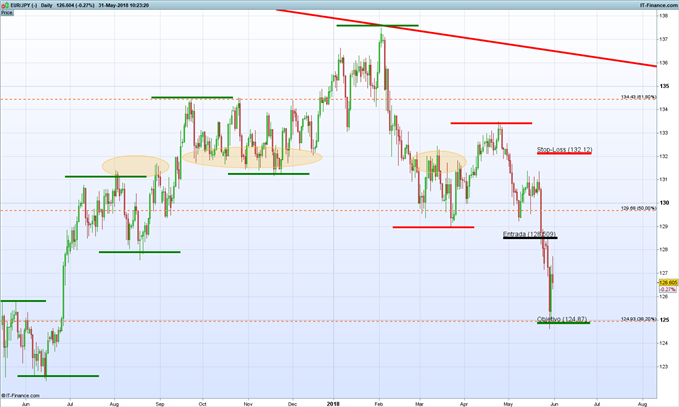Click the Apr label on time axis
The width and height of the screenshot is (679, 407).
(x=464, y=404)
